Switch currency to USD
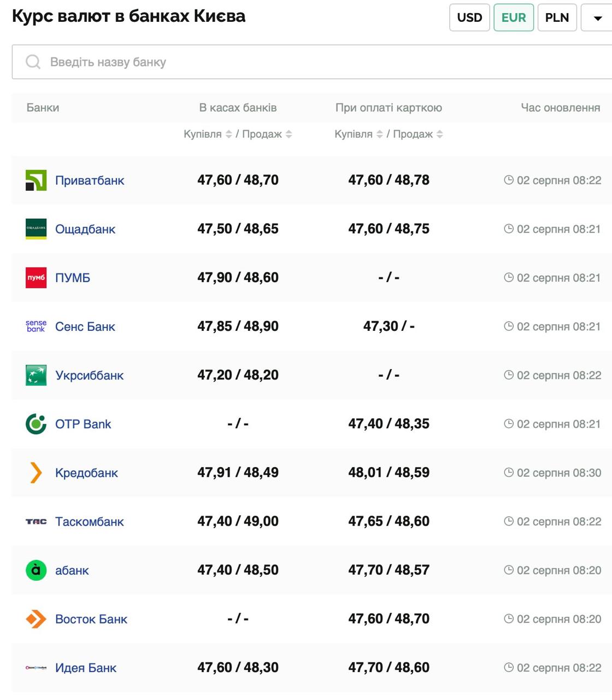This screenshot has width=612, height=700. pos(469,17)
